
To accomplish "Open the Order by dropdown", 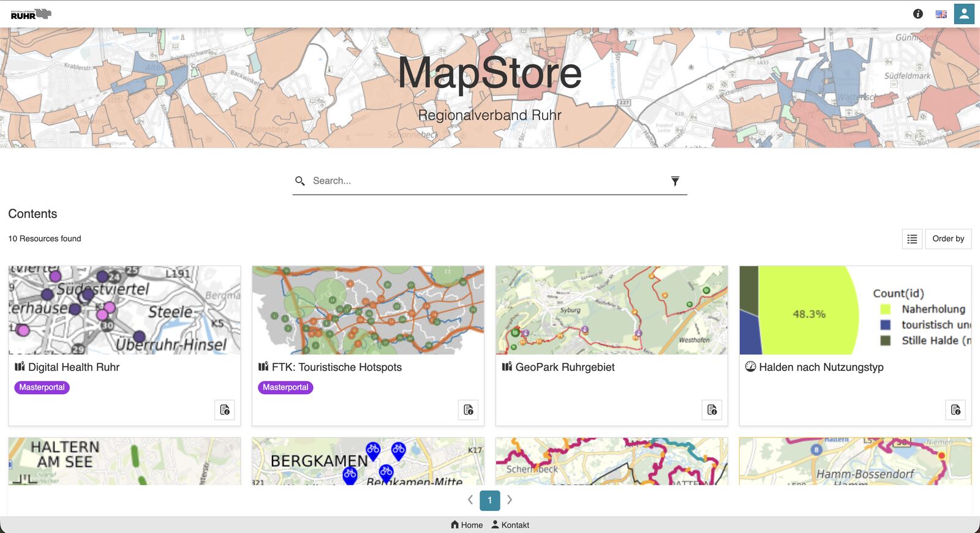I will click(948, 239).
